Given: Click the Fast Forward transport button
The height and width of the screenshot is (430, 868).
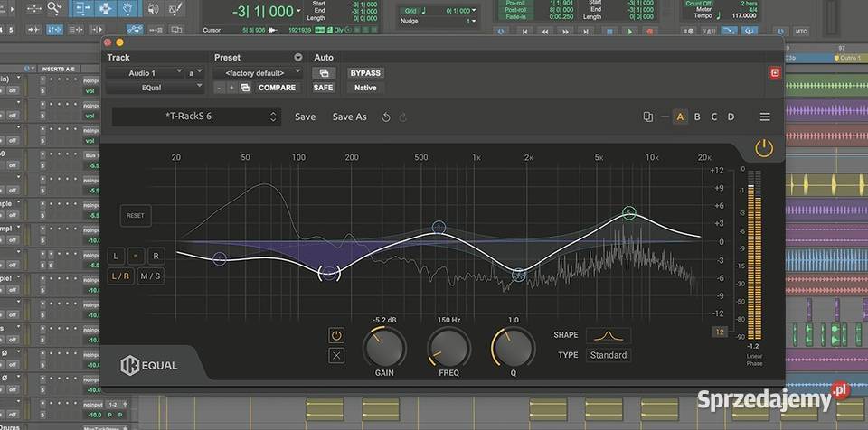Looking at the screenshot, I should click(x=565, y=32).
